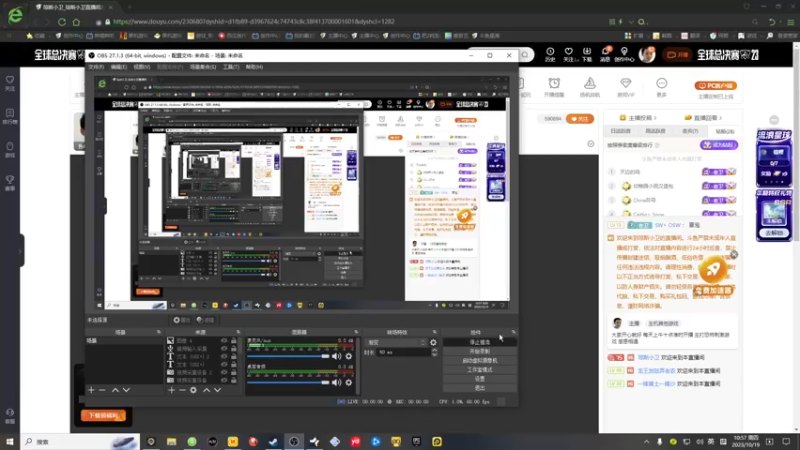Click the orange 关注 follow button

[580, 119]
